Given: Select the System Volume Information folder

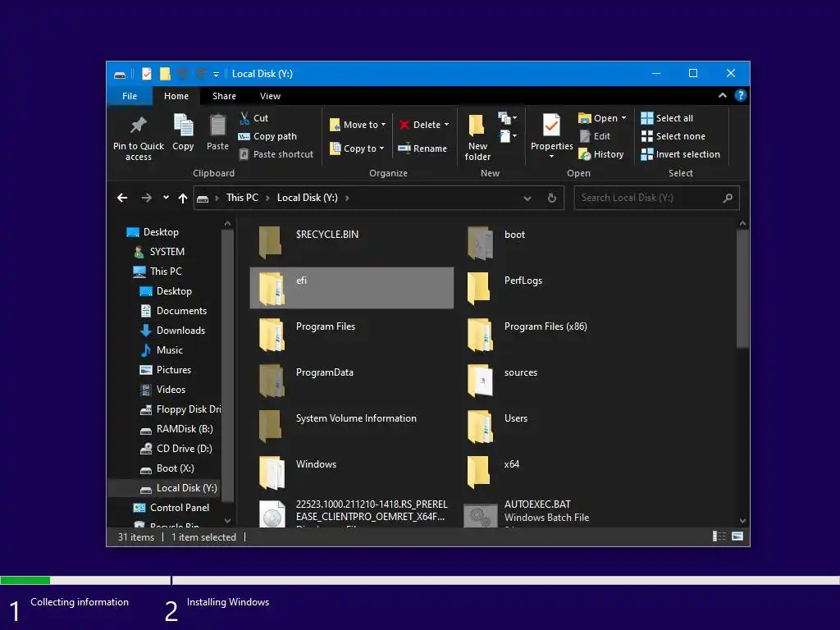Looking at the screenshot, I should 352,427.
